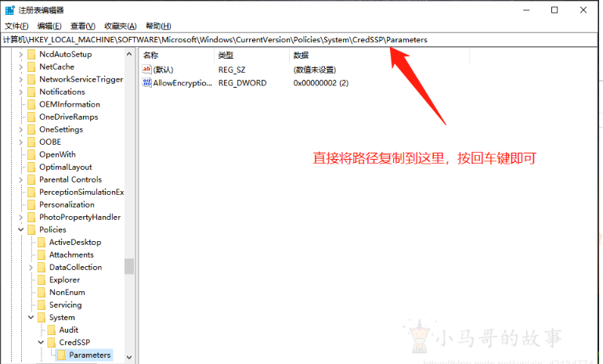Select the PhotoPropertyHandler folder icon
The width and height of the screenshot is (603, 364).
tap(31, 218)
